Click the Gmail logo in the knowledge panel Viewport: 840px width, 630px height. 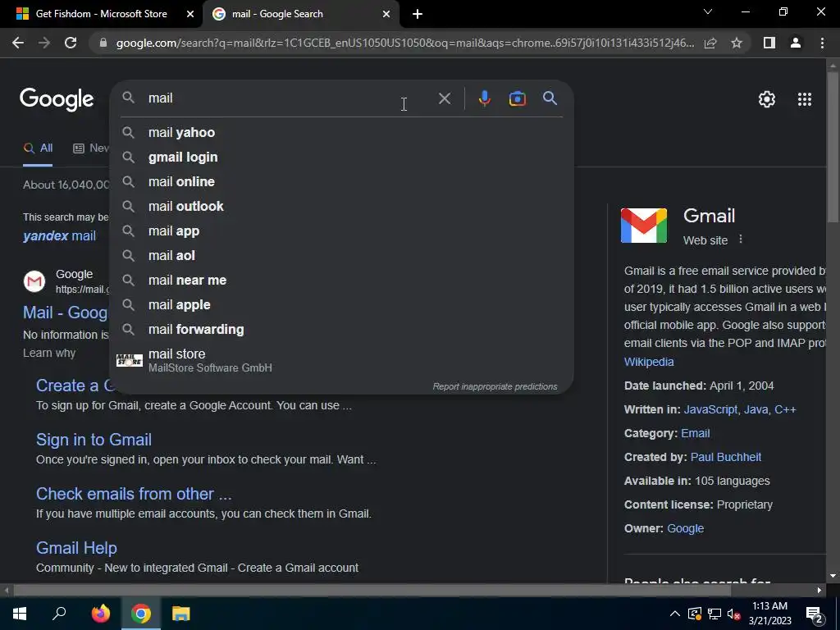[x=644, y=226]
